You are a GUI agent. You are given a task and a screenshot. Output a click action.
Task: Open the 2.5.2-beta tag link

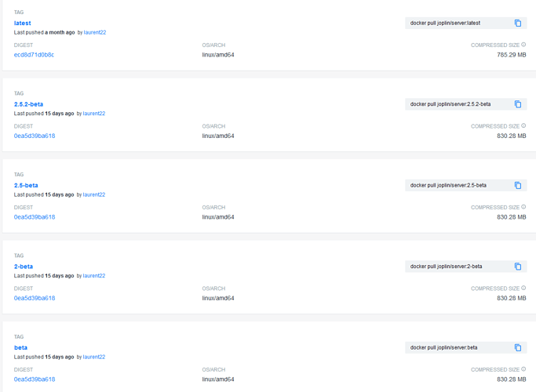click(28, 104)
